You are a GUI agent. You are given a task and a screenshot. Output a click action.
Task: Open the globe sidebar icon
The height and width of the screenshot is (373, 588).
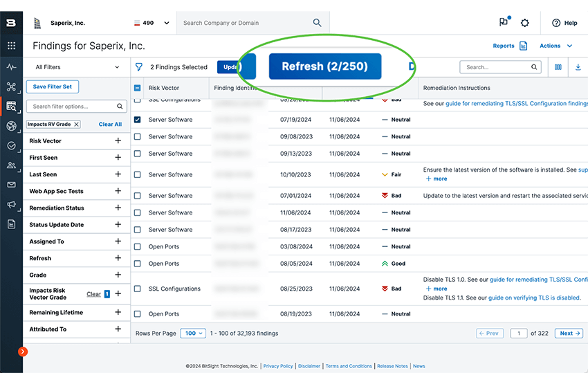pos(11,126)
